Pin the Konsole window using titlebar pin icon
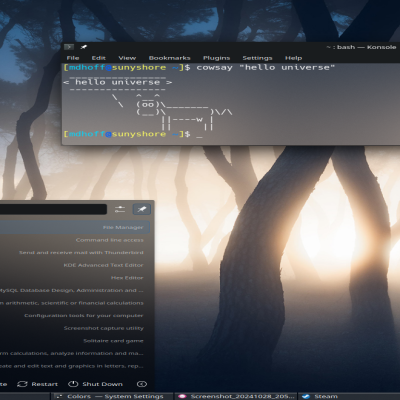The width and height of the screenshot is (400, 400). tap(84, 47)
